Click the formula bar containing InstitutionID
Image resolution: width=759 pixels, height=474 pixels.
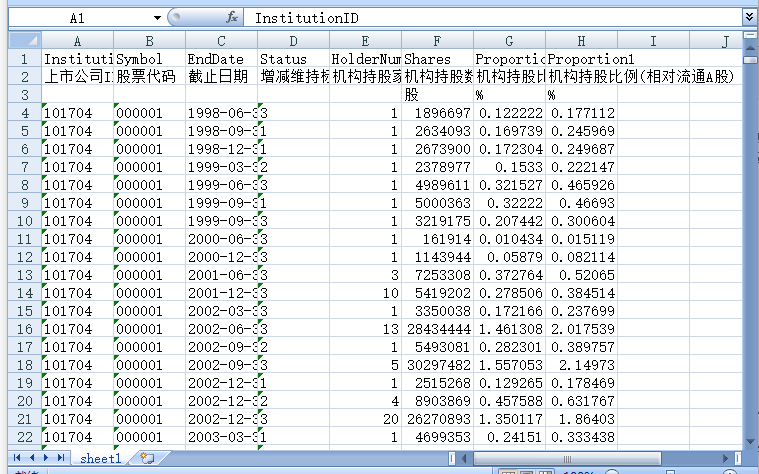click(492, 18)
